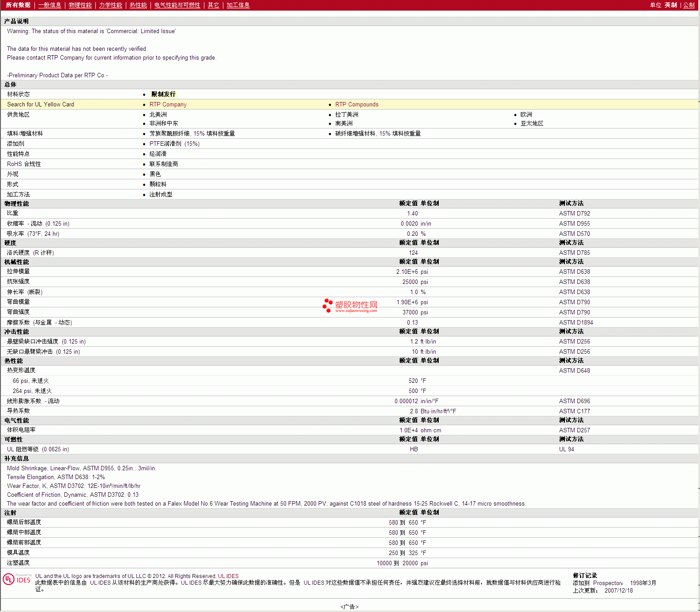
Task: Click the 拉伸模量 value 2.10E+6
Action: coord(407,272)
